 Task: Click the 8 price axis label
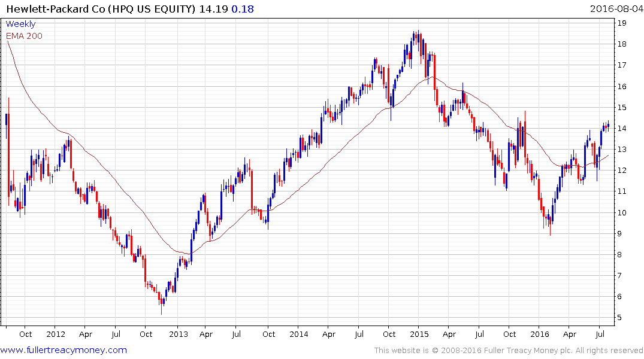coord(619,254)
